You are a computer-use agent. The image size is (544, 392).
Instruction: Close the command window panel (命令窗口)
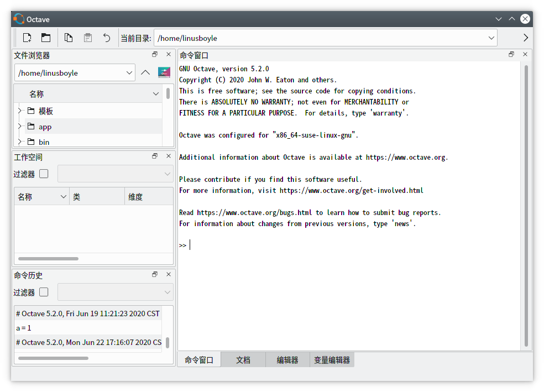coord(525,54)
